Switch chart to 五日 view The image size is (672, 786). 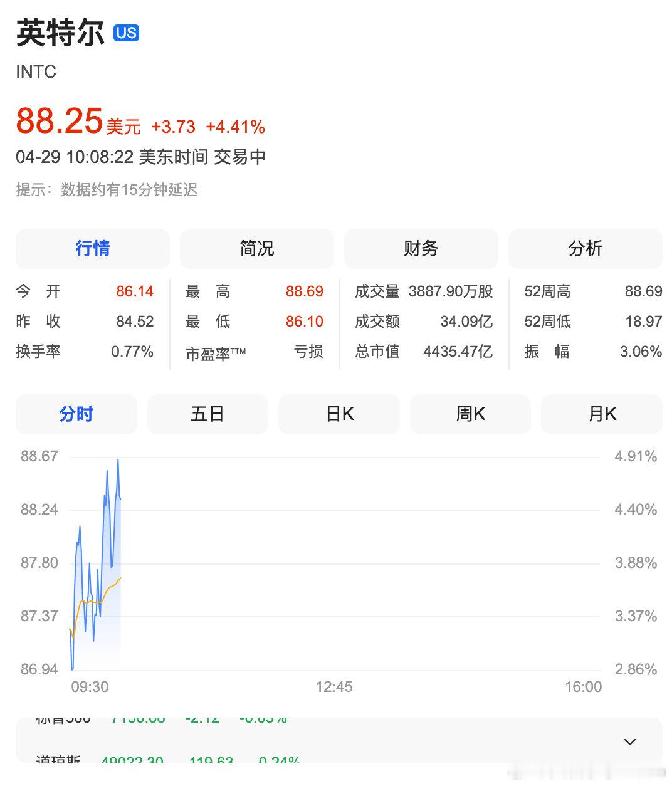tap(207, 414)
